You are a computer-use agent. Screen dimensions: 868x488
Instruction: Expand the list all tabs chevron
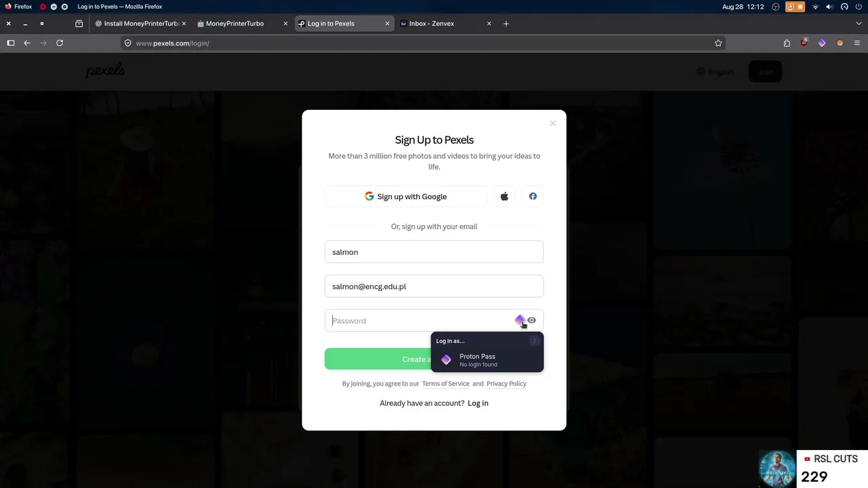[859, 24]
